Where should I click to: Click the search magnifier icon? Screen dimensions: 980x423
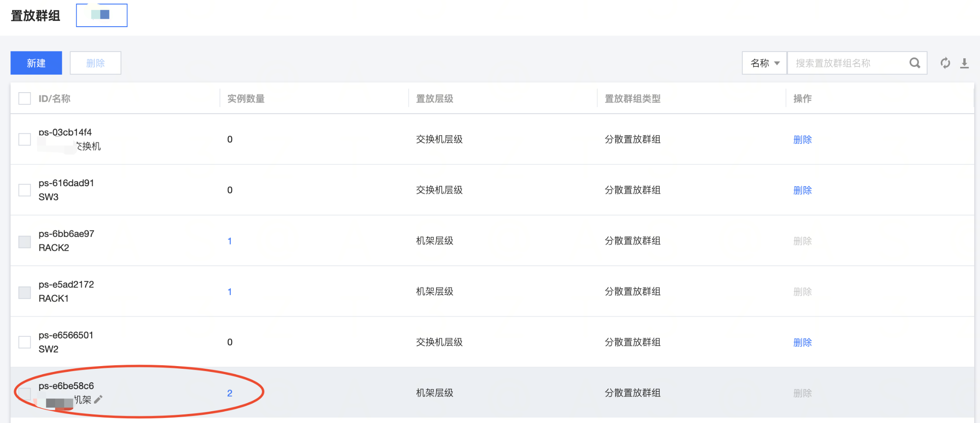(915, 63)
